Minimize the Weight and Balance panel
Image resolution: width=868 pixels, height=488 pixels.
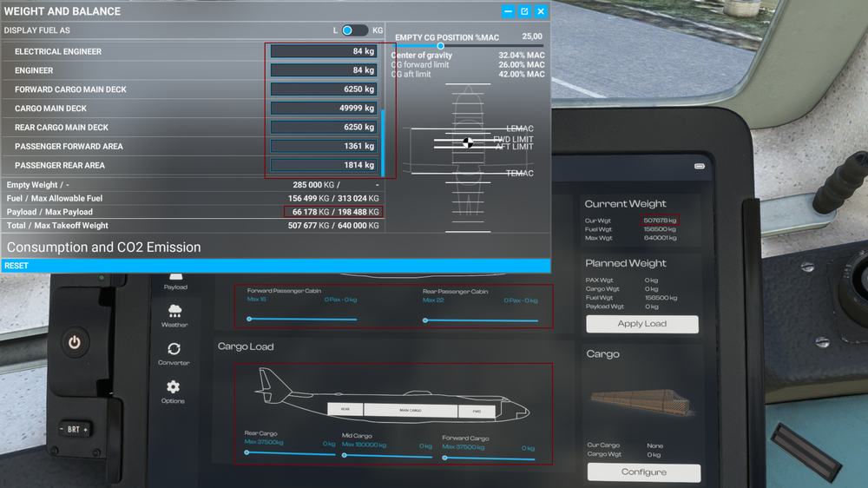pyautogui.click(x=508, y=11)
